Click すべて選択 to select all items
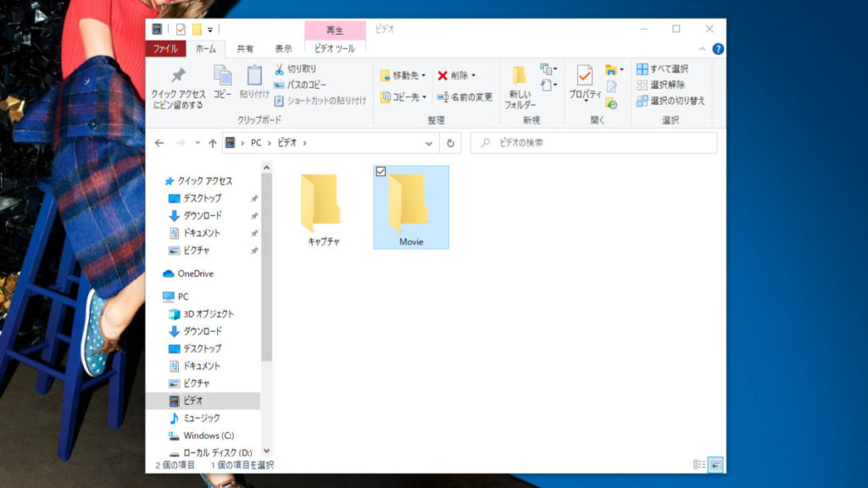The image size is (868, 488). click(662, 69)
